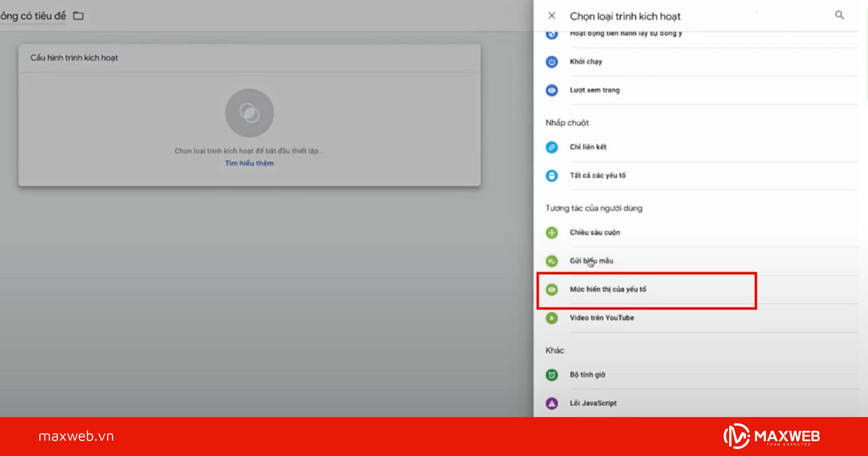Click the search magnifier icon in panel header

click(839, 15)
